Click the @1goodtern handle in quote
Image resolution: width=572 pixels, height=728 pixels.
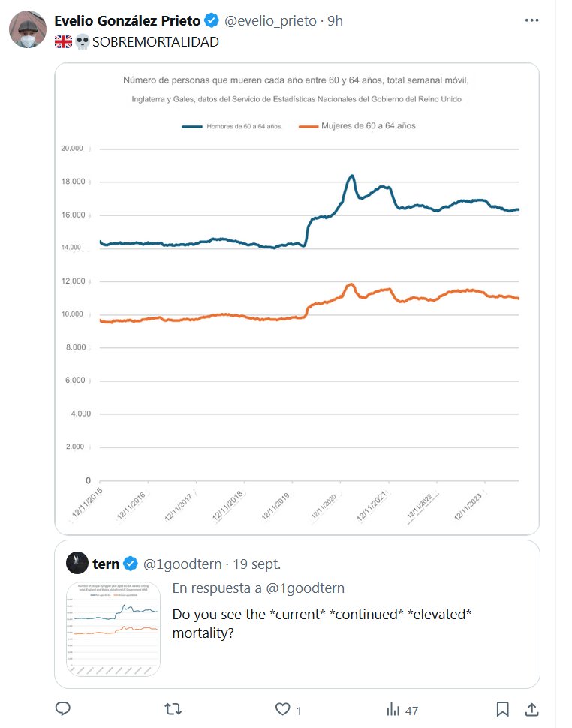(x=183, y=564)
